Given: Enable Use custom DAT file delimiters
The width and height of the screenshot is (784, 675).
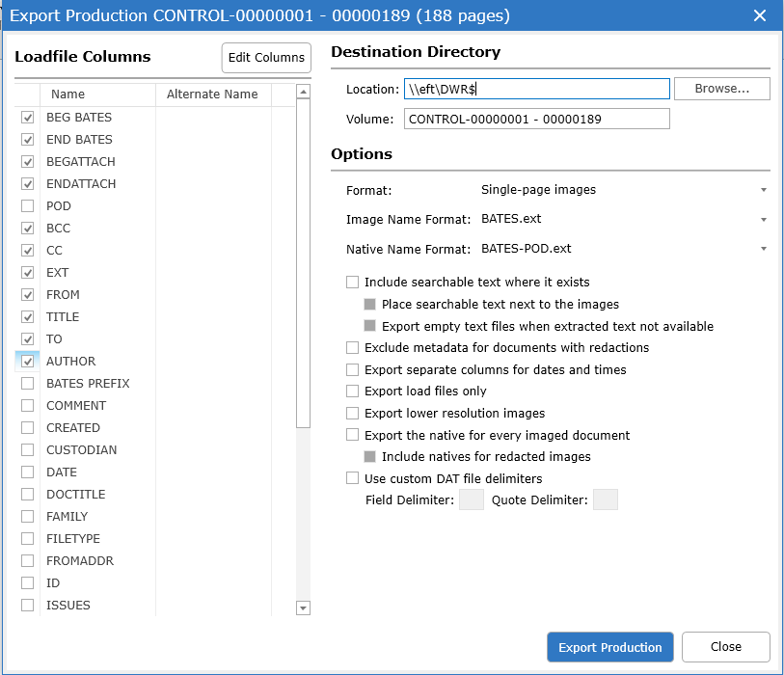Looking at the screenshot, I should (353, 478).
